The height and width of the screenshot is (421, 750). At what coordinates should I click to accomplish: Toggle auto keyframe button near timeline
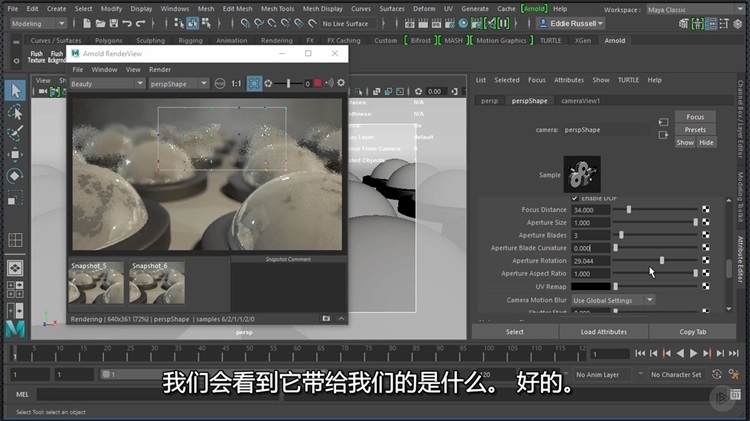[x=717, y=374]
